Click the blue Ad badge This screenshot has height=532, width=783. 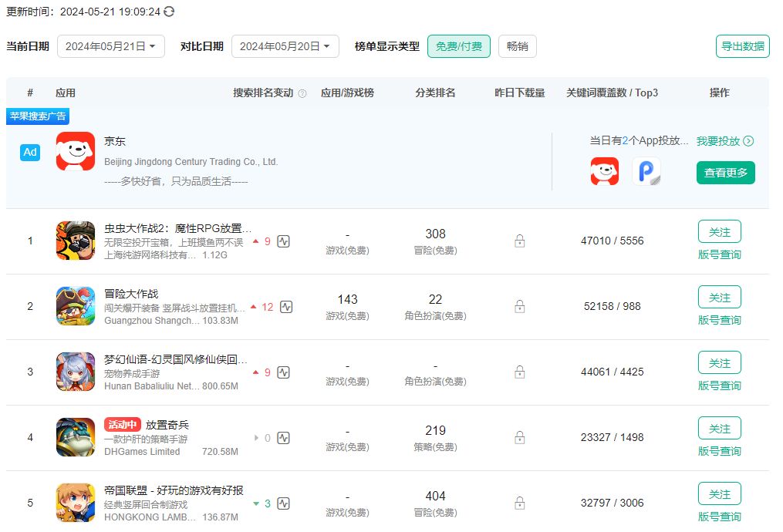pos(30,152)
